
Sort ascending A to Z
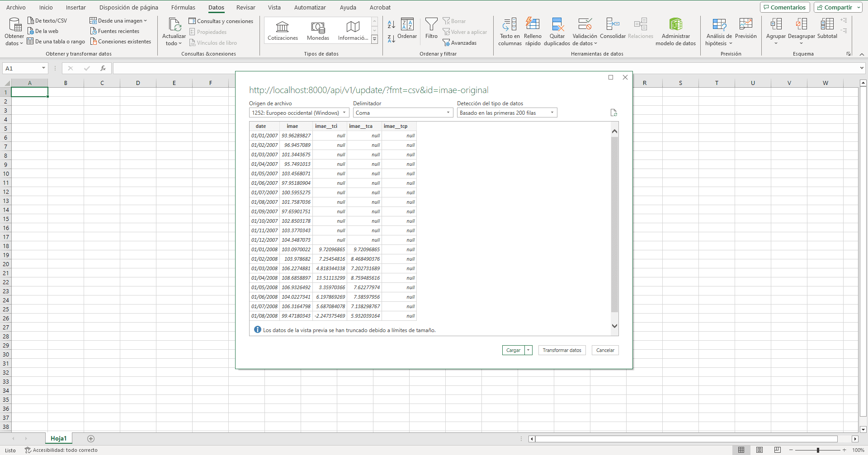[x=392, y=24]
